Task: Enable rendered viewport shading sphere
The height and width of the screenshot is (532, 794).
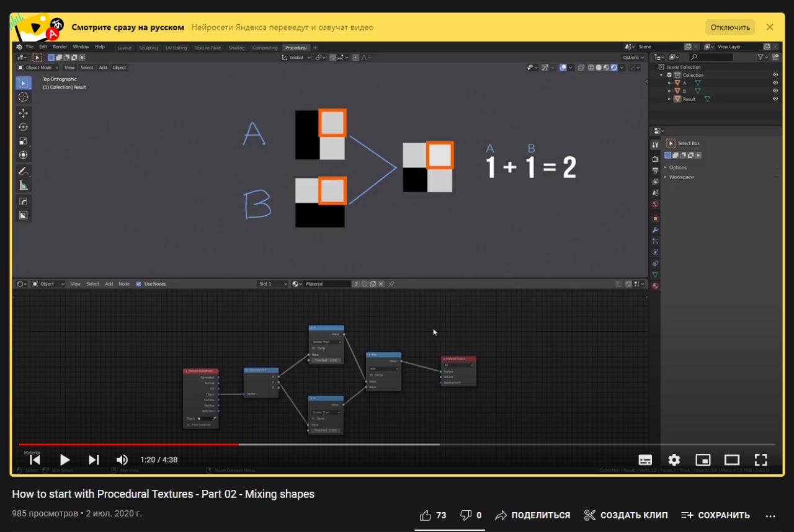Action: pyautogui.click(x=613, y=68)
